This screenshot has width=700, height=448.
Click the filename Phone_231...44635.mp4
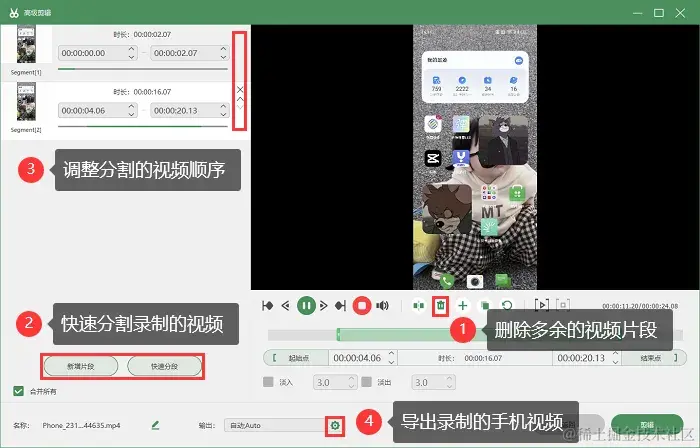pos(81,425)
